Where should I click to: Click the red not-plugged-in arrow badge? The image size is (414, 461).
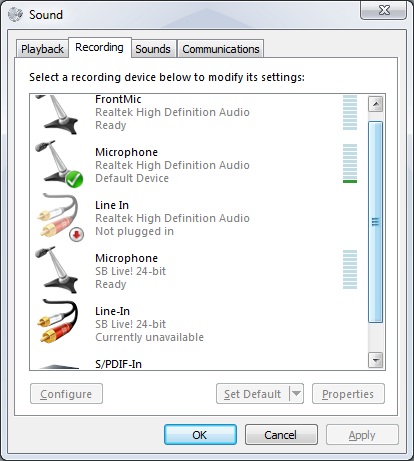pyautogui.click(x=77, y=234)
